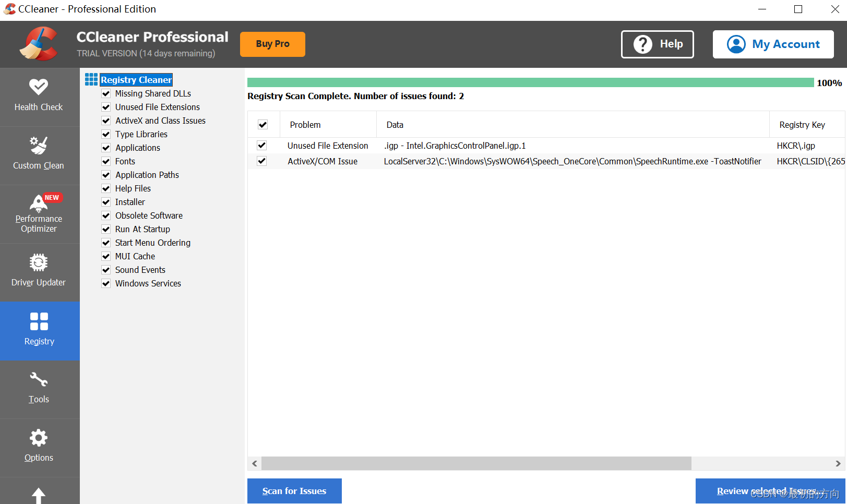Click the horizontal scrollbar thumb
Screen dimensions: 847x504
(476, 463)
